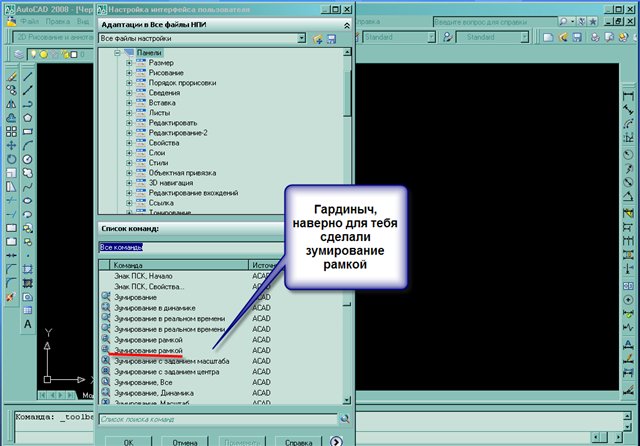Click the Move tool in modify toolbar
Image resolution: width=640 pixels, height=446 pixels.
10,145
